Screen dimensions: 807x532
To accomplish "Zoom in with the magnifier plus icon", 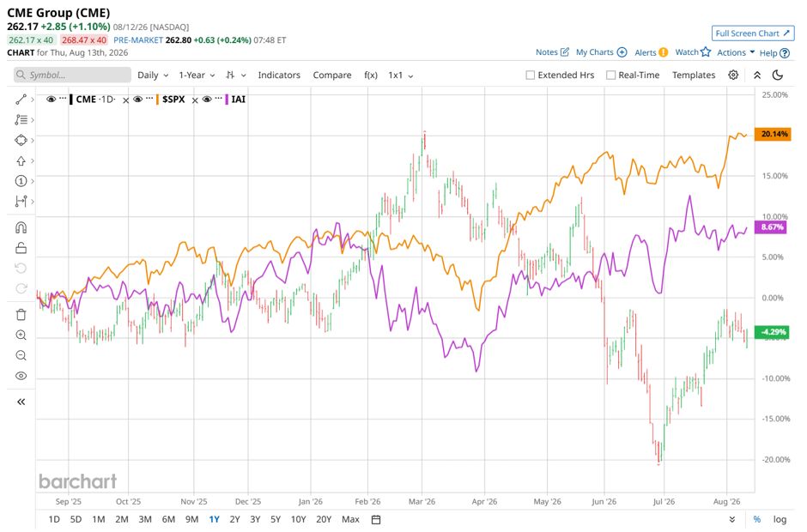I will pyautogui.click(x=21, y=336).
